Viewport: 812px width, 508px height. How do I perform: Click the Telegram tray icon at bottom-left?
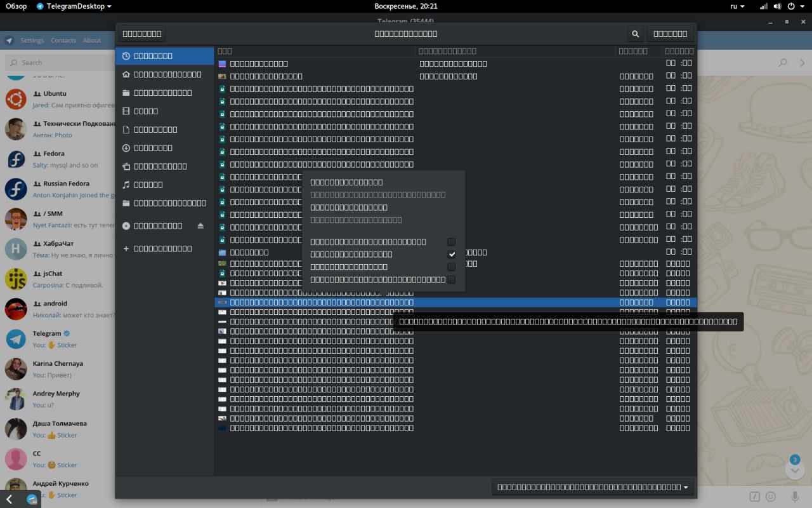pyautogui.click(x=32, y=499)
